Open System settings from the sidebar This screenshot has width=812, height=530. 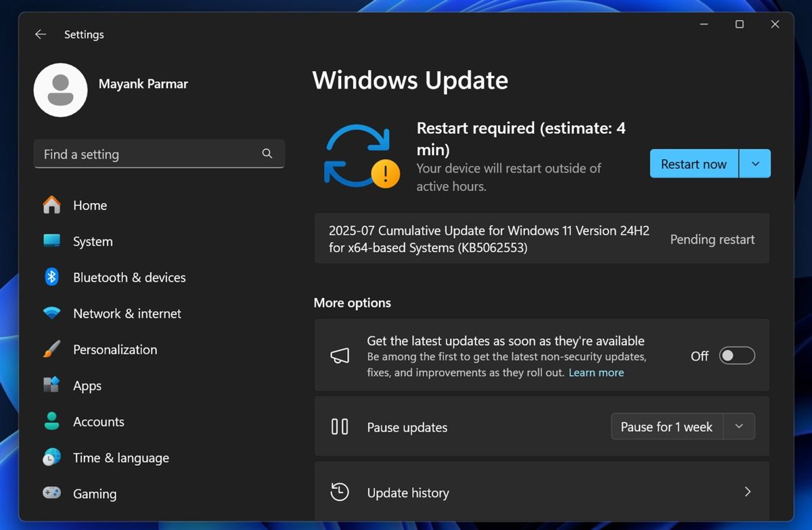[x=51, y=241]
